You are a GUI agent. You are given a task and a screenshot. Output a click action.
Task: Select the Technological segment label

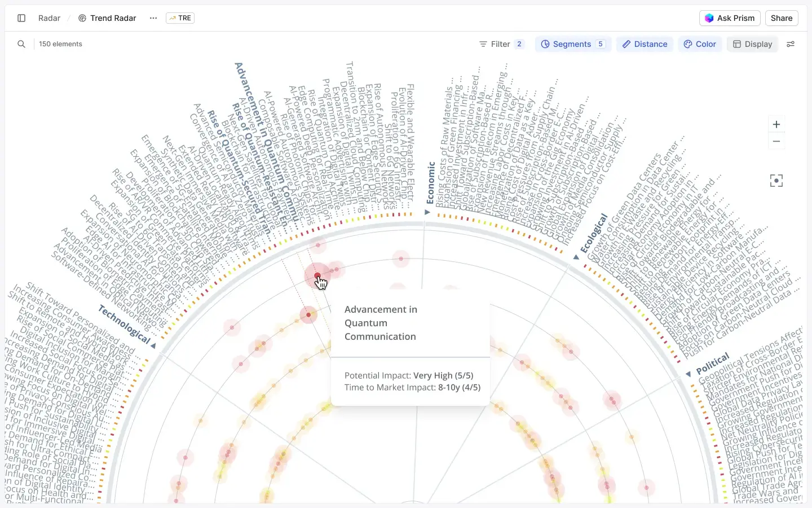pos(124,324)
